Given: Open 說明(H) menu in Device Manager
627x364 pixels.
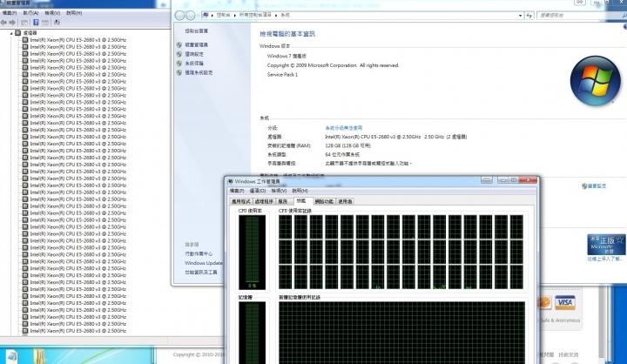Looking at the screenshot, I should pyautogui.click(x=74, y=13).
